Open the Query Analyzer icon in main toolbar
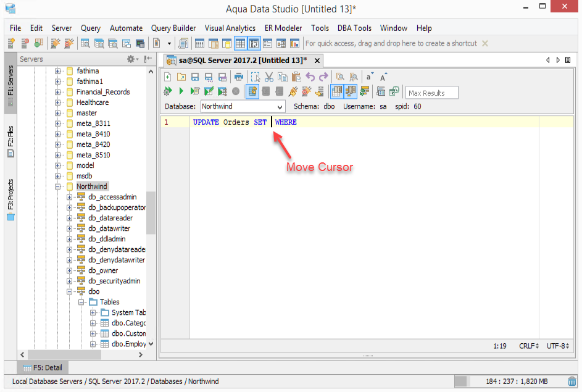Viewport: 582px width, 392px height. tap(85, 43)
